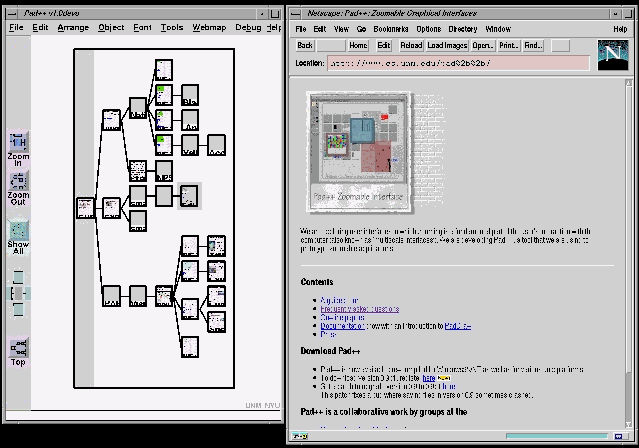Click the mail icon in Netscape status bar
Image resolution: width=639 pixels, height=448 pixels.
(619, 436)
